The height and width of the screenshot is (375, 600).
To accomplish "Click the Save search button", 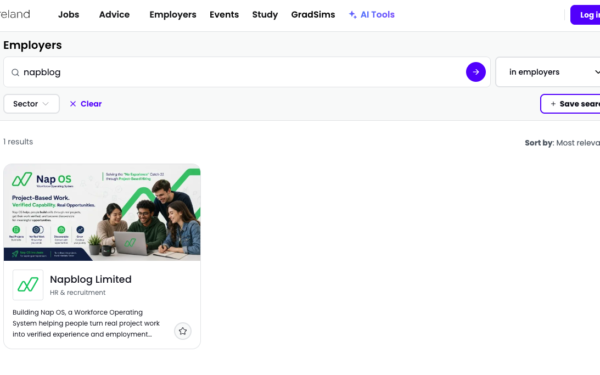I will (x=570, y=104).
